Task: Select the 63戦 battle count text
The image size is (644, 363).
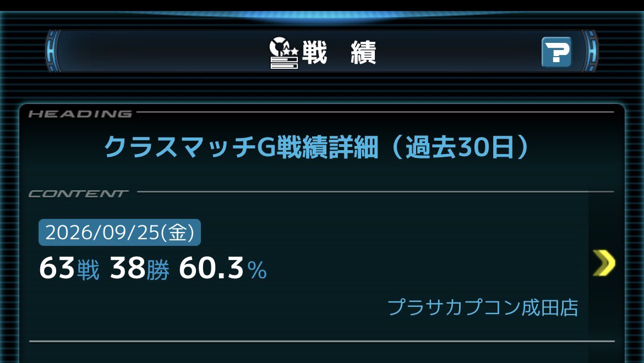Action: 69,268
